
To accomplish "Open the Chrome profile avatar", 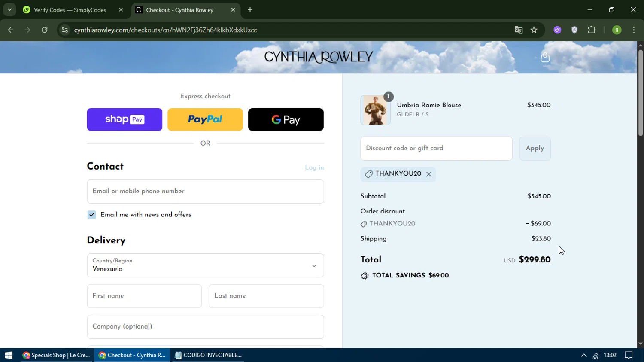I will [x=617, y=30].
